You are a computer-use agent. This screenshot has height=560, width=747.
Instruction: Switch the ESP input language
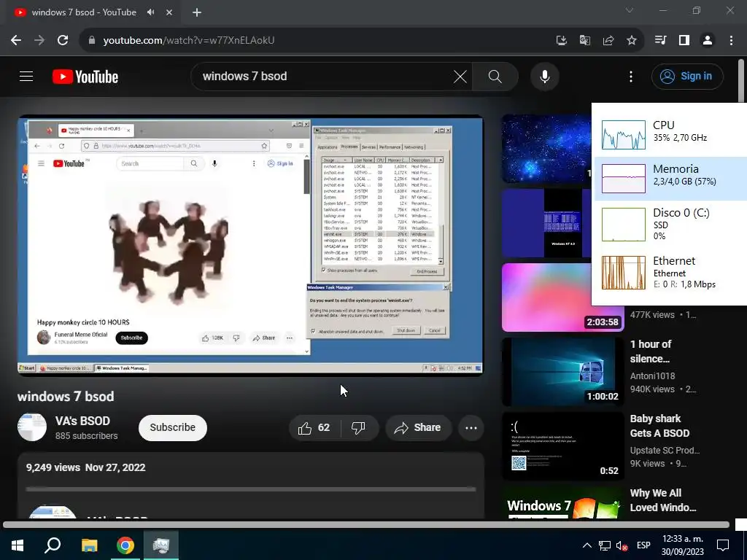(x=643, y=545)
